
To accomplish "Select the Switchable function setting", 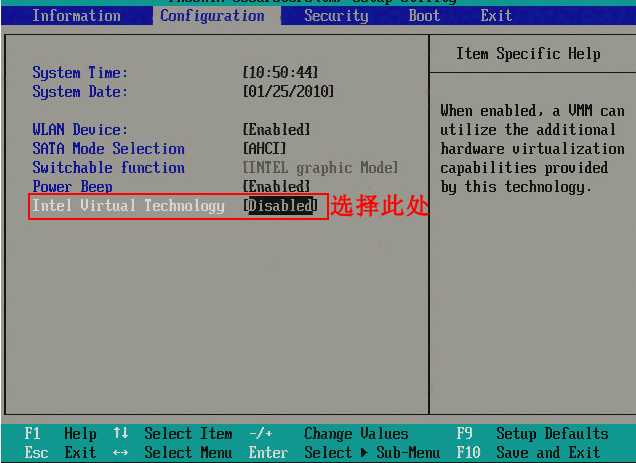I will click(x=108, y=167).
